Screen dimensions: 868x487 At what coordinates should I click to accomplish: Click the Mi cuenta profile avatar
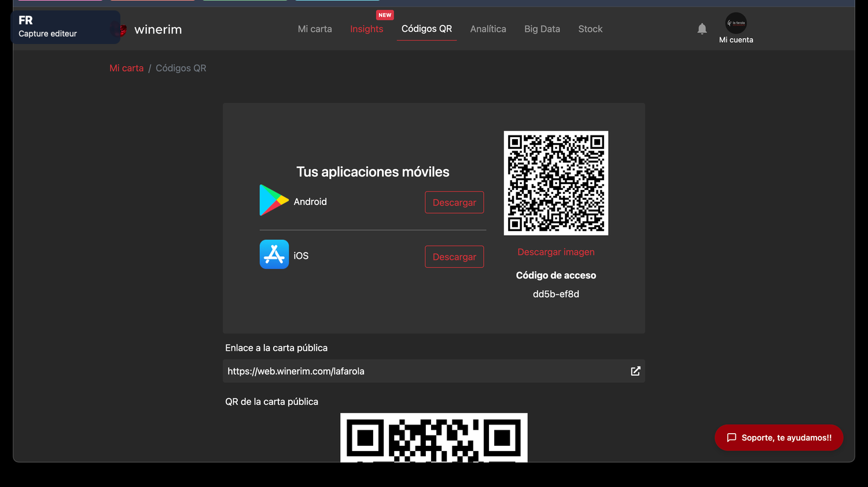click(736, 23)
